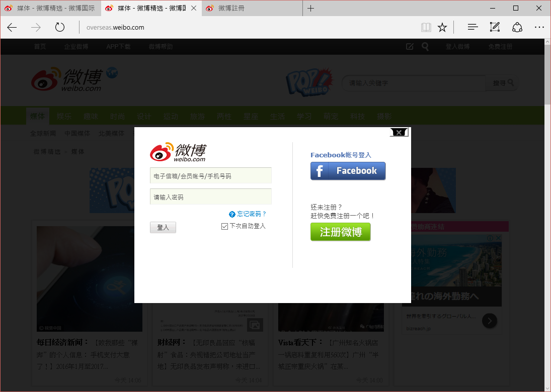Image resolution: width=551 pixels, height=392 pixels.
Task: Click 免费注册 in top bar
Action: 500,46
